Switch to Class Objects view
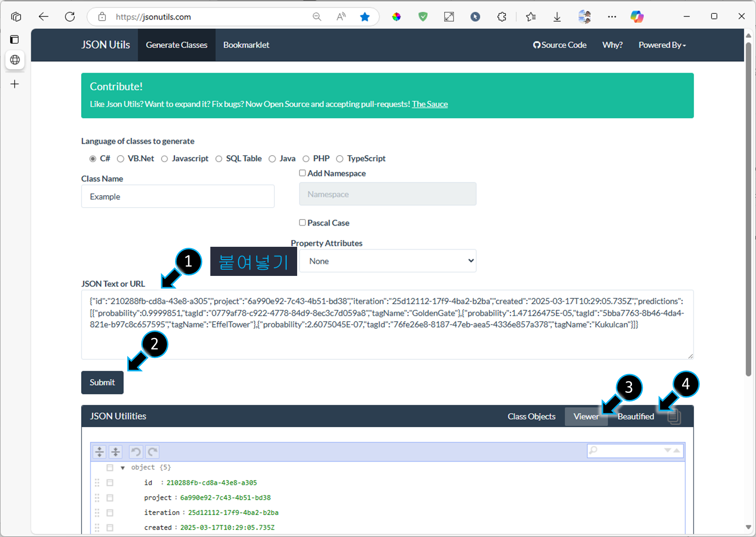Screen dimensions: 756x537 (x=531, y=416)
